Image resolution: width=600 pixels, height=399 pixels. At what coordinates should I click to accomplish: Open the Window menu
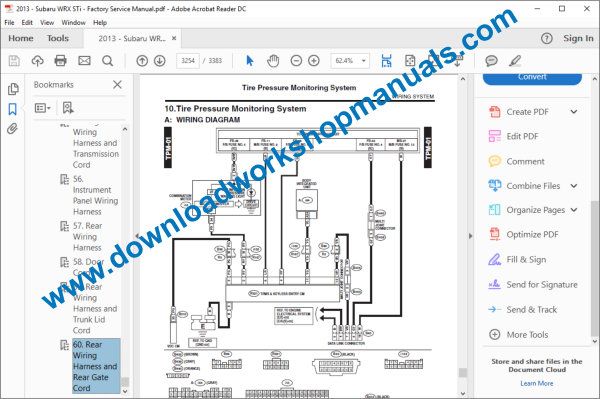[73, 23]
